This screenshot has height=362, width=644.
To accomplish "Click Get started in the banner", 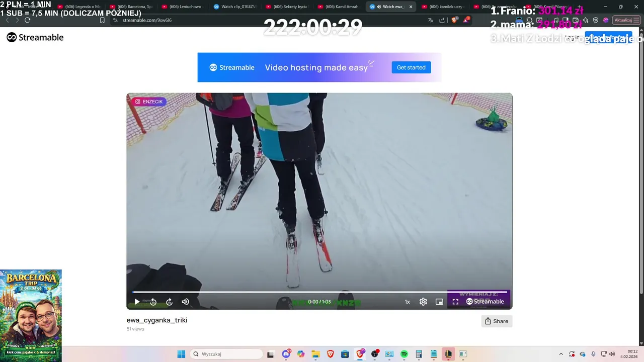I will click(x=411, y=67).
